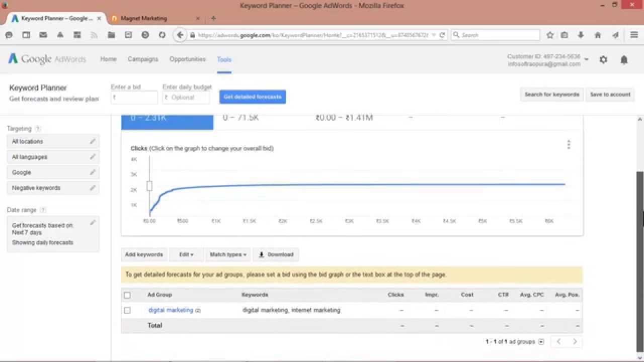Click the Firefox Search box

point(496,35)
